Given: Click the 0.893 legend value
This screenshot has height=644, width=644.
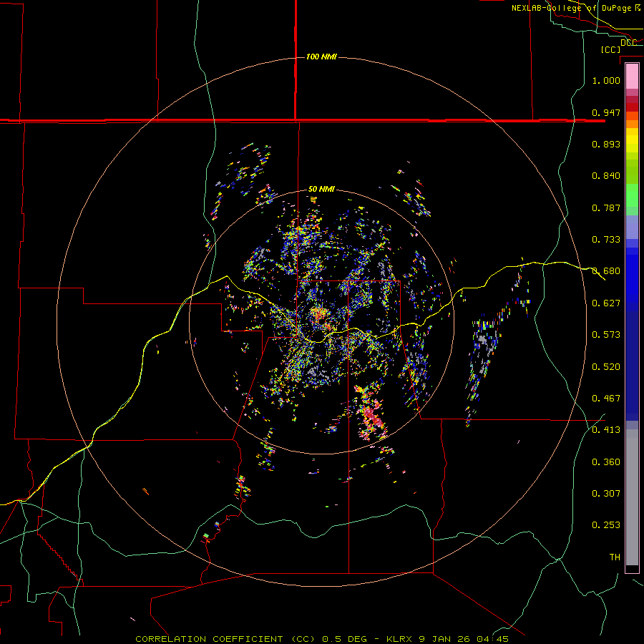Looking at the screenshot, I should [x=606, y=144].
